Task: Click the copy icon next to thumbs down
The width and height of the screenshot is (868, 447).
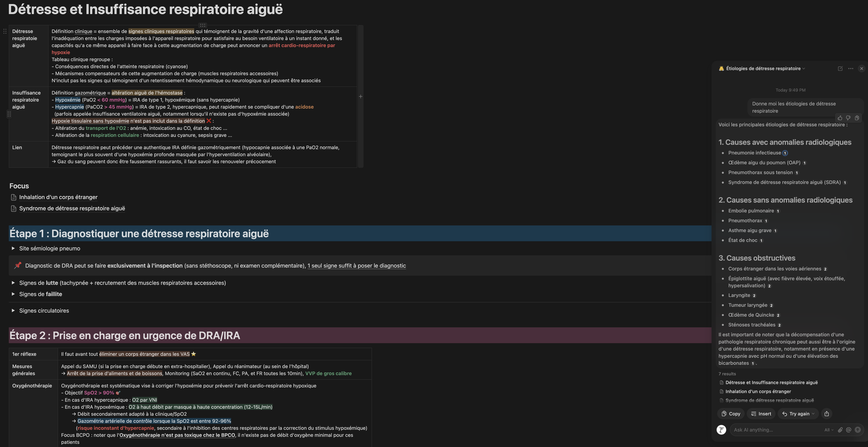Action: (857, 118)
